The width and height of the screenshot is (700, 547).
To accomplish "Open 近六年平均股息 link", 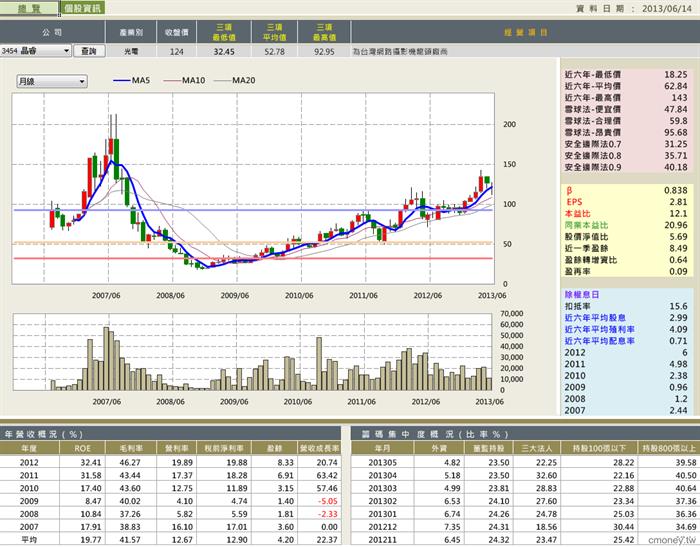I will click(x=595, y=317).
